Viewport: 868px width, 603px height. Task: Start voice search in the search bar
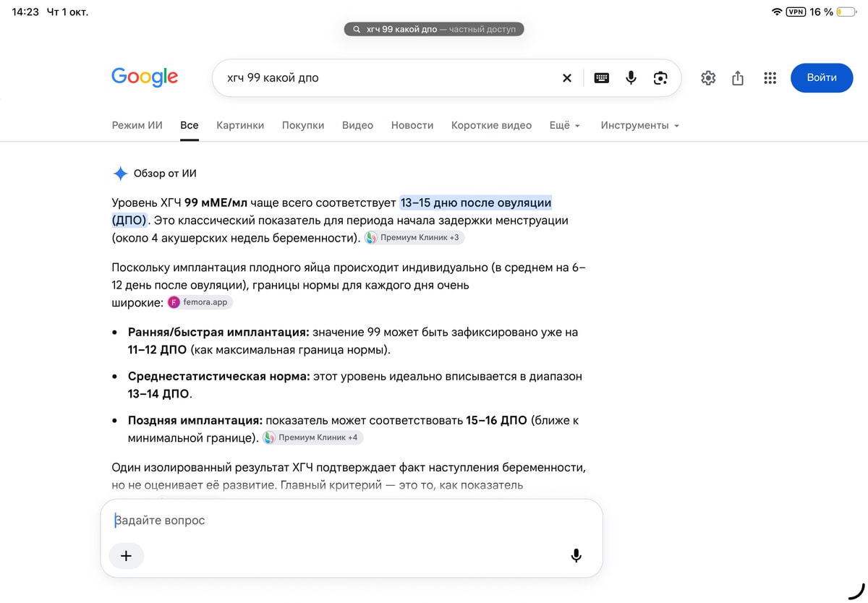(631, 78)
